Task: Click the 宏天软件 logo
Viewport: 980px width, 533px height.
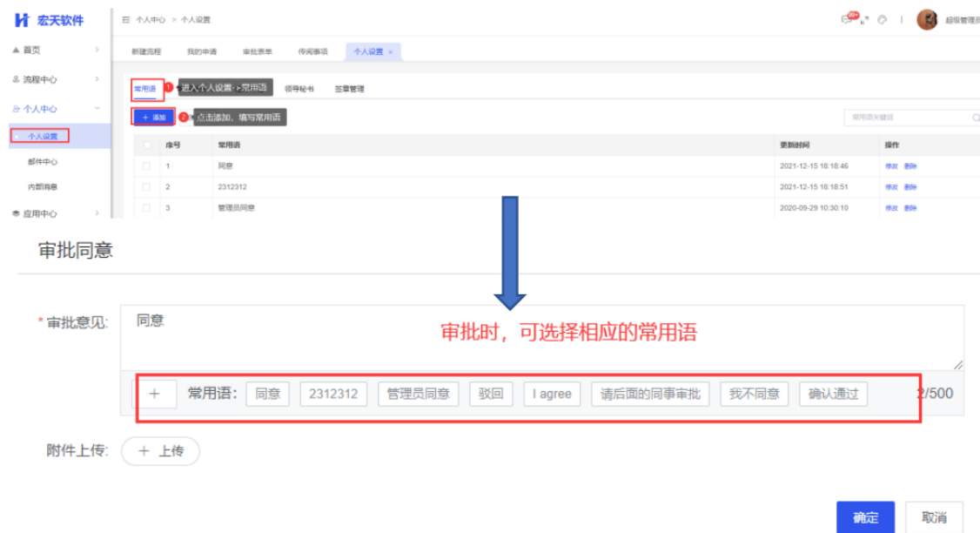Action: (x=49, y=20)
